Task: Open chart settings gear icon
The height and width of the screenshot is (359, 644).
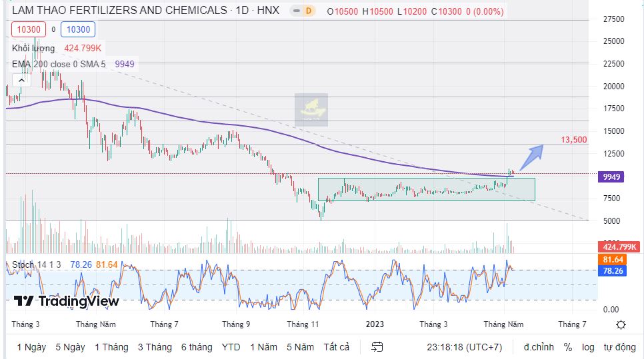Action: coord(621,324)
